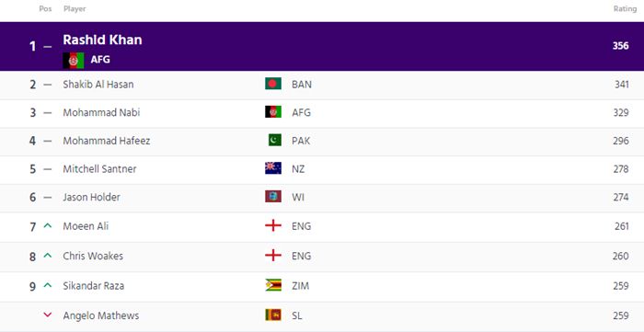Click the Jason Holder name
The width and height of the screenshot is (644, 332).
[x=92, y=197]
